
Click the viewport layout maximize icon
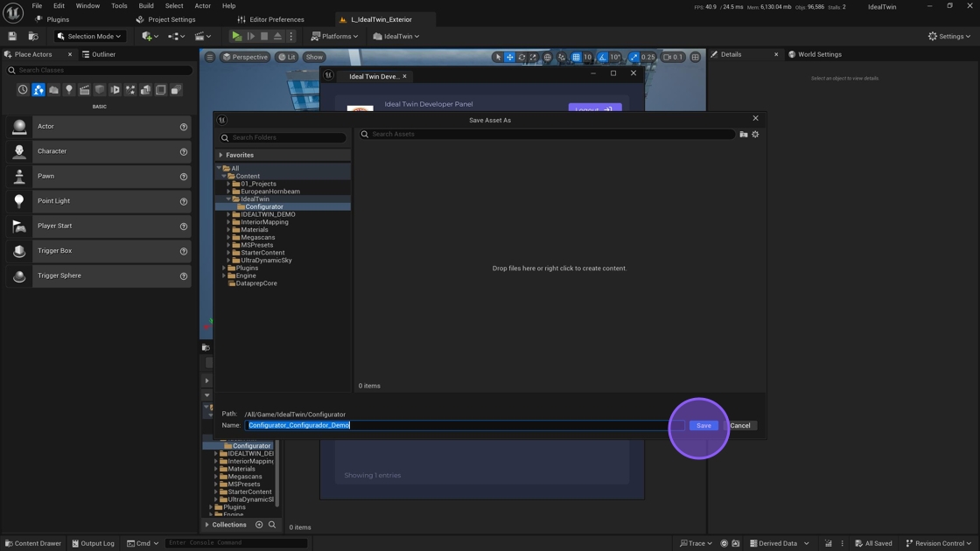(695, 57)
